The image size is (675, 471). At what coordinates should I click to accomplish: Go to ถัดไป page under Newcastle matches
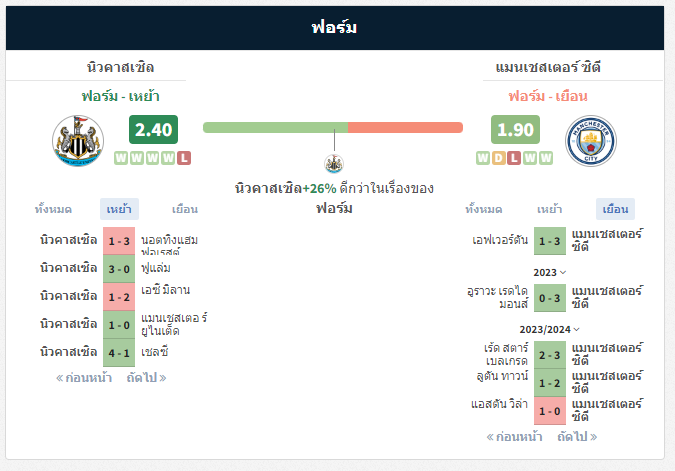tap(146, 378)
